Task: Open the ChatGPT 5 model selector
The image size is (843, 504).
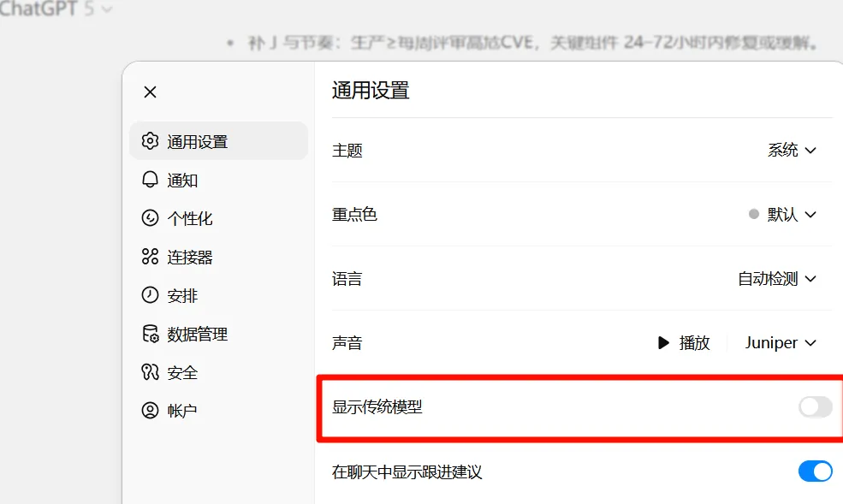Action: (x=55, y=8)
